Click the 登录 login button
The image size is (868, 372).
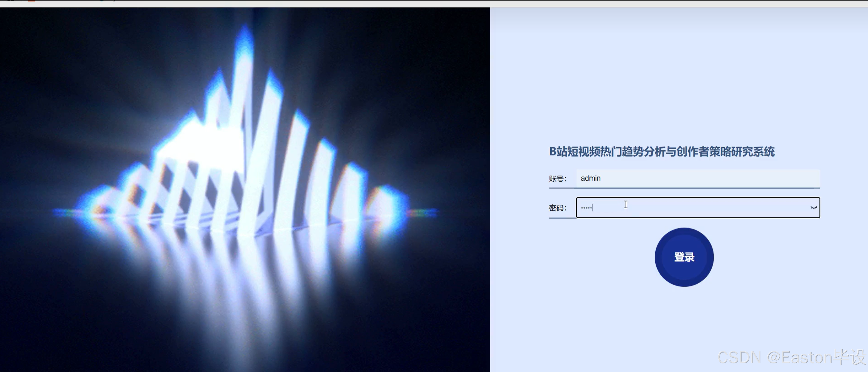(684, 257)
